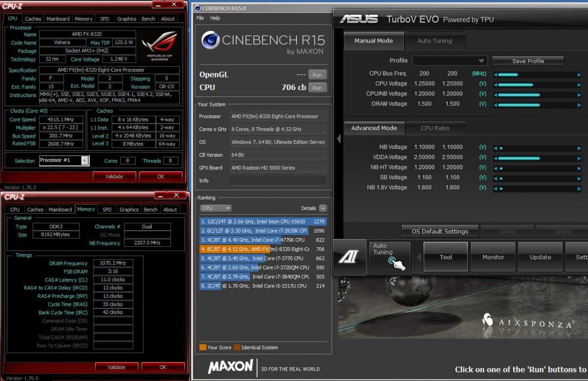Click Identical System legend entry
Viewport: 588px width, 381px height.
(x=256, y=347)
